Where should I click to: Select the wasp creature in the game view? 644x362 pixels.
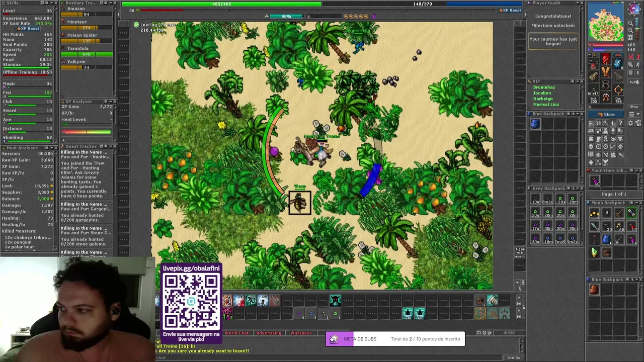(300, 203)
